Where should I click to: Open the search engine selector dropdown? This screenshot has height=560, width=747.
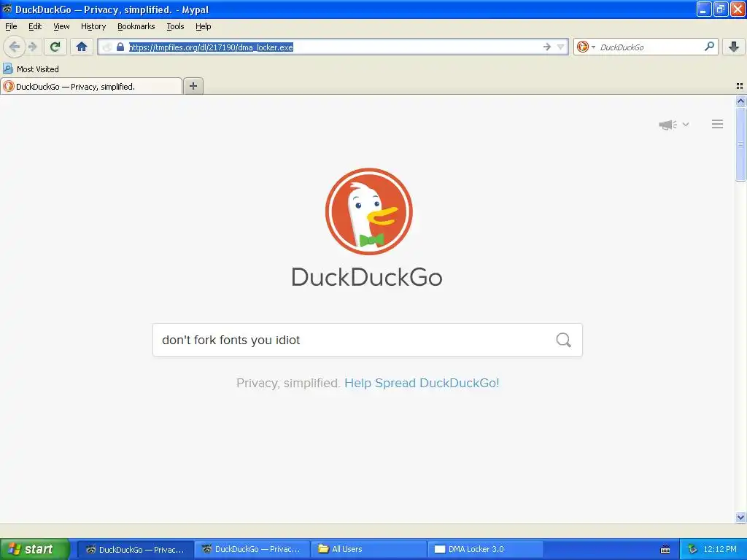(x=586, y=47)
